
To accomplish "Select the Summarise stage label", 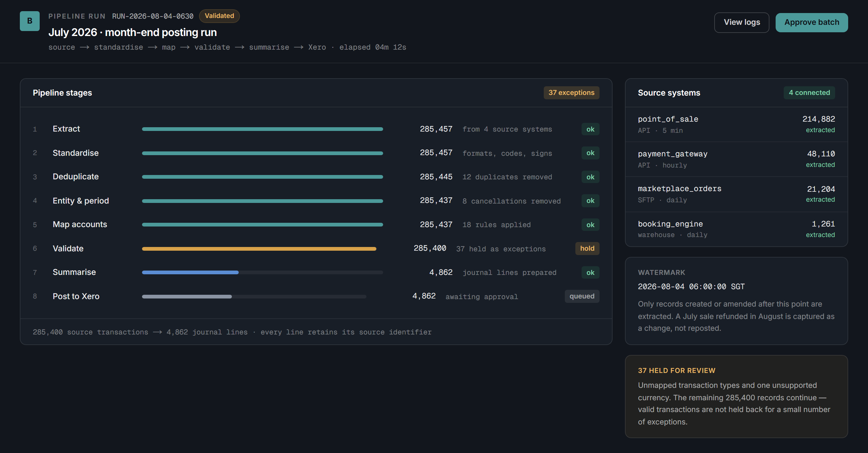I will [74, 272].
